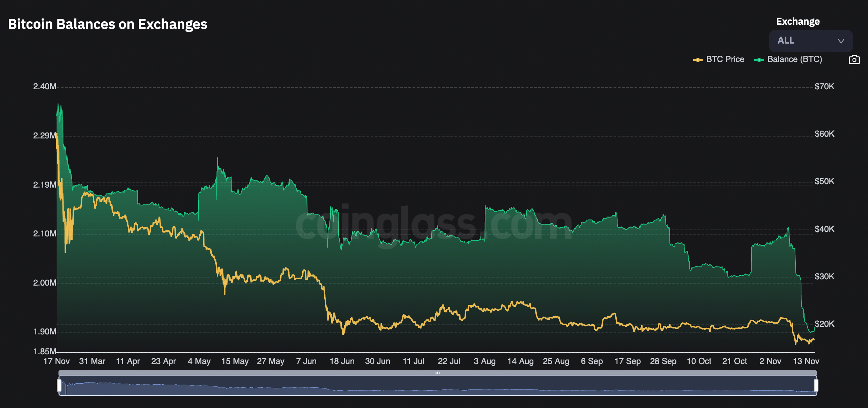This screenshot has height=408, width=868.
Task: Click the $50K price axis label
Action: point(824,181)
